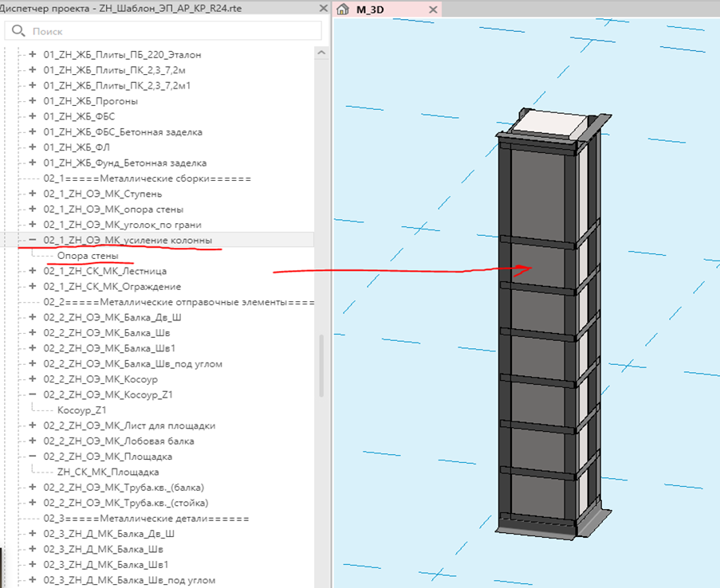Select the Опора стены family type
Viewport: 720px width, 588px height.
(88, 256)
